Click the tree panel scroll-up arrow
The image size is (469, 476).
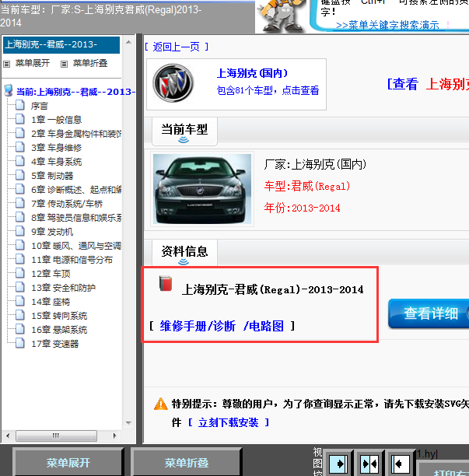pyautogui.click(x=128, y=42)
